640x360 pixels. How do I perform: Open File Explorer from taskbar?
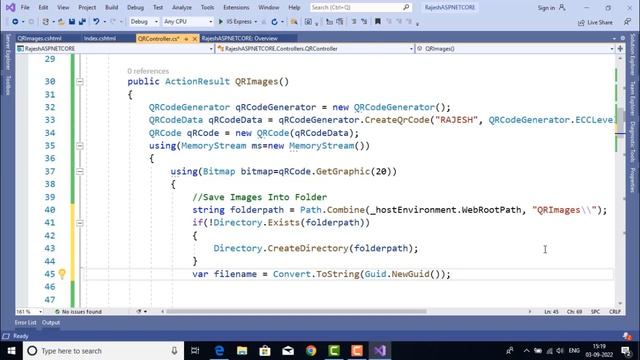(242, 351)
